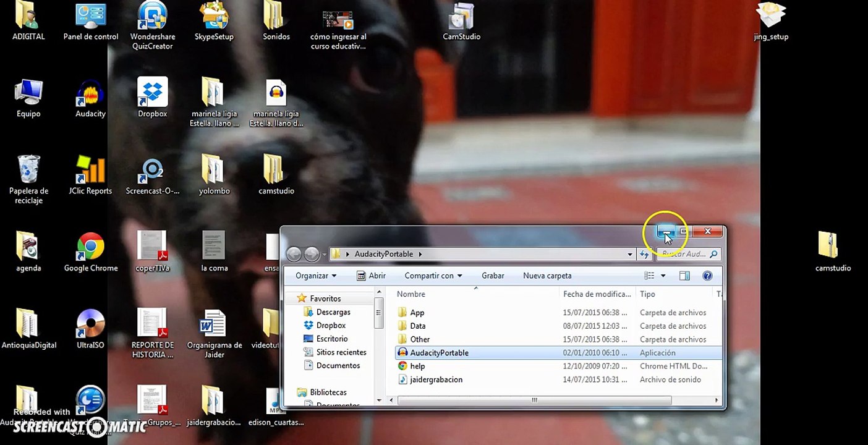
Task: Open the ADIGITAL folder on the desktop
Action: tap(28, 20)
